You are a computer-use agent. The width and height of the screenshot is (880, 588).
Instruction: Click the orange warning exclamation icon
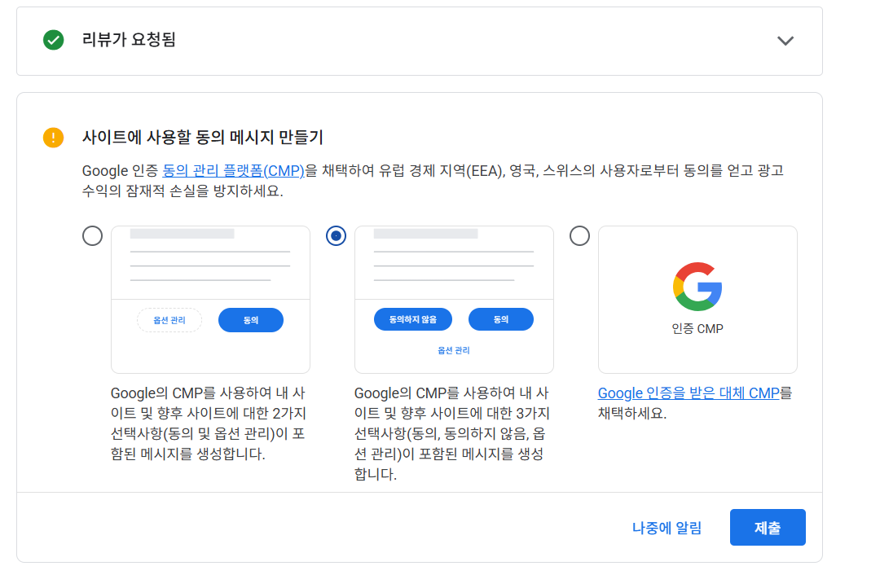click(x=53, y=138)
